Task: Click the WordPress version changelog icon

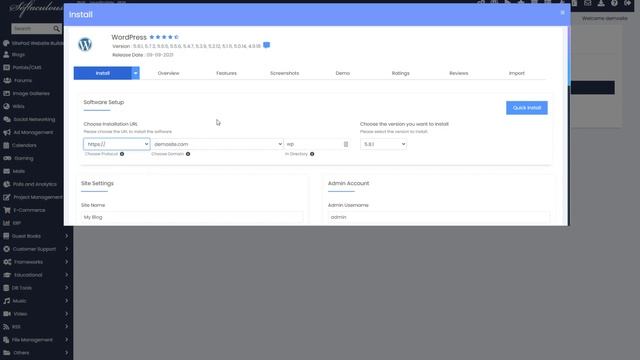Action: coord(267,45)
